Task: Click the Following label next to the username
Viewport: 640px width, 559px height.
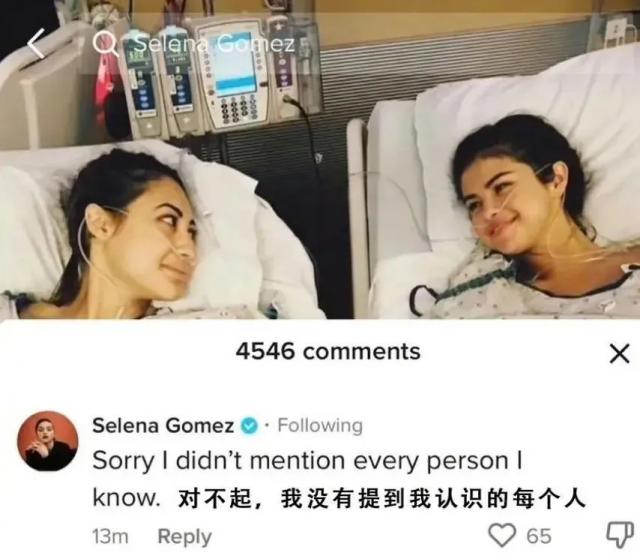Action: coord(320,426)
